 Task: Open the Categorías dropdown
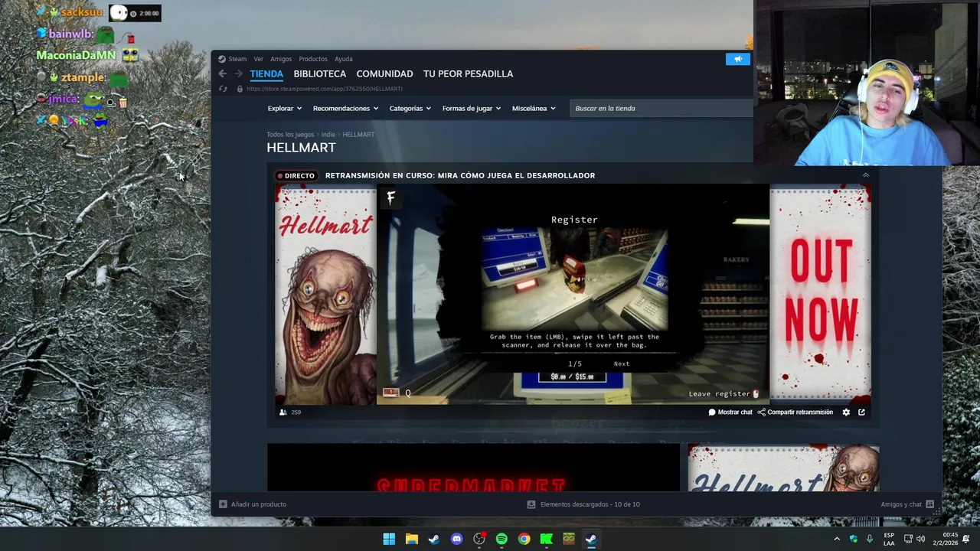[410, 109]
